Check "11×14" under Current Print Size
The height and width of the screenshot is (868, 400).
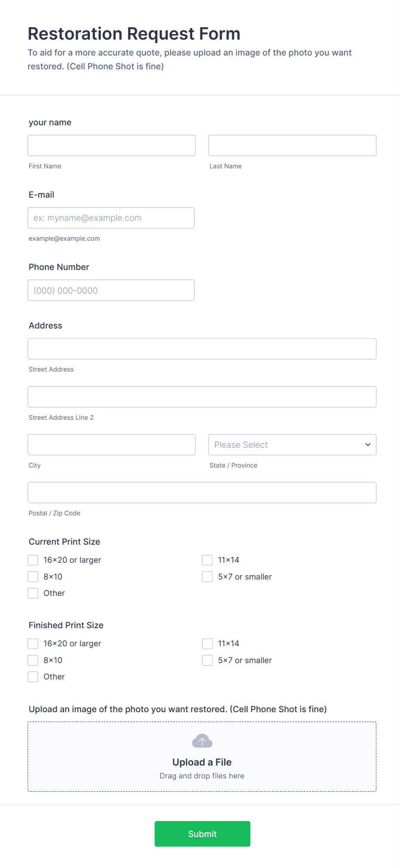tap(207, 560)
